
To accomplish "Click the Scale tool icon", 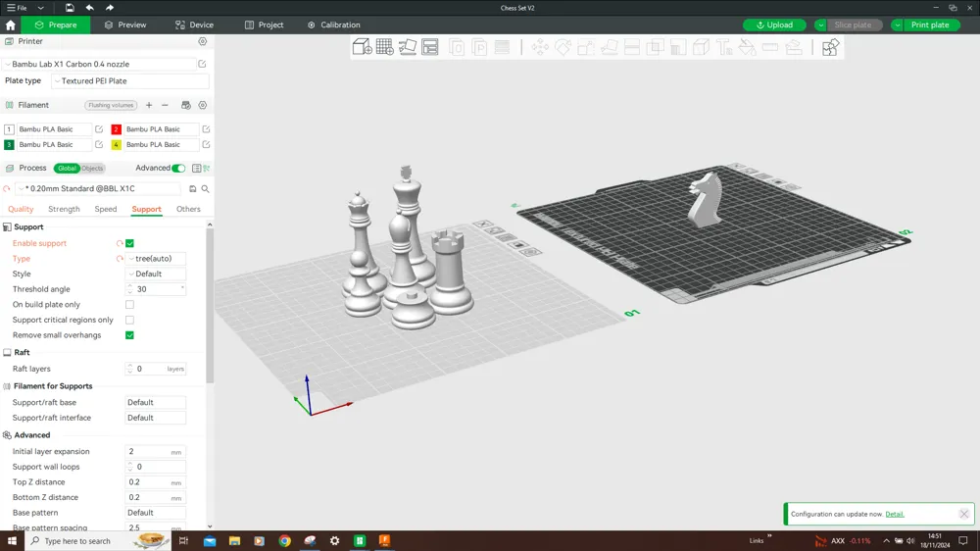I will pyautogui.click(x=586, y=47).
